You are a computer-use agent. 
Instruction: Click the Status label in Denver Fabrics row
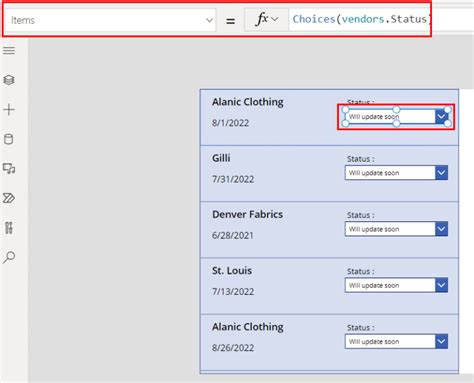tap(361, 215)
